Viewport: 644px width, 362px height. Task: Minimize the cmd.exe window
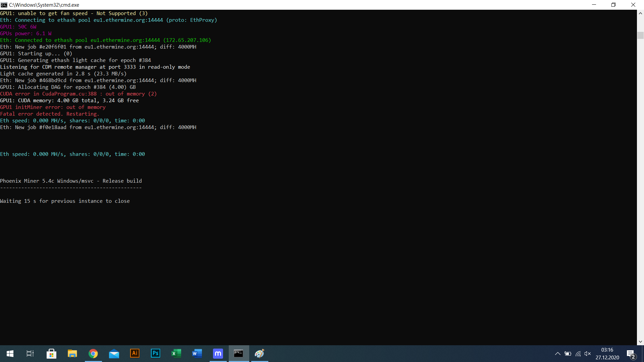[x=594, y=5]
